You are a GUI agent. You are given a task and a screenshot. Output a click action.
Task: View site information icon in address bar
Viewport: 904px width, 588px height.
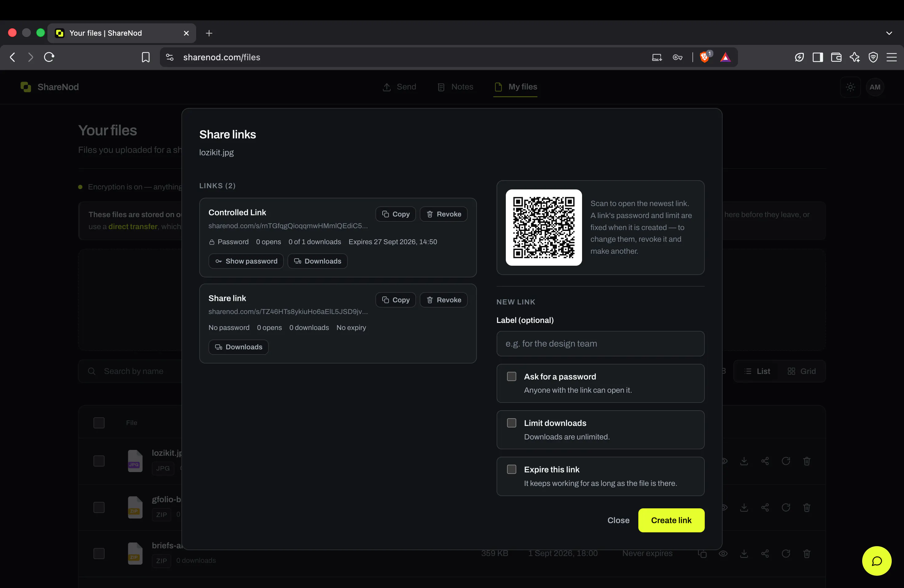170,57
